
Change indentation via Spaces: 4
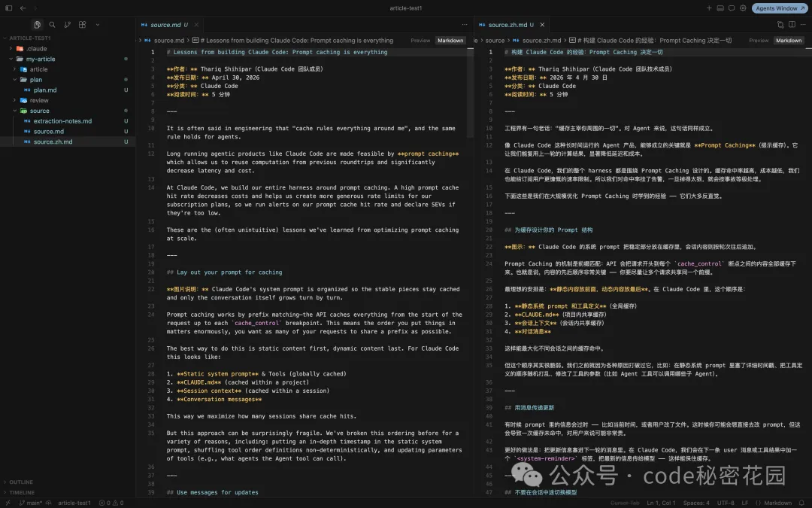[x=696, y=503]
